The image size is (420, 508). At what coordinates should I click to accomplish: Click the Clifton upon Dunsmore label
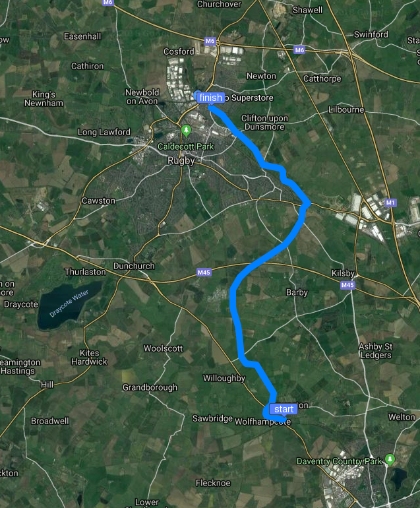[x=264, y=123]
